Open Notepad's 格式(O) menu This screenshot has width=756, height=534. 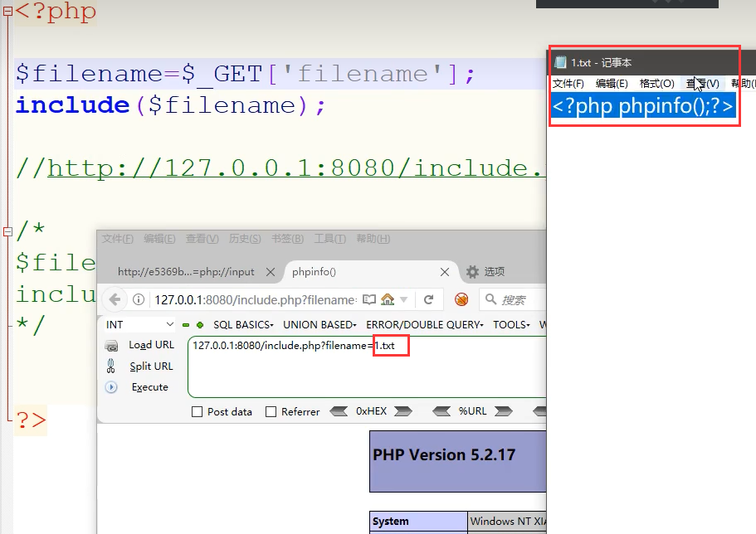(656, 84)
